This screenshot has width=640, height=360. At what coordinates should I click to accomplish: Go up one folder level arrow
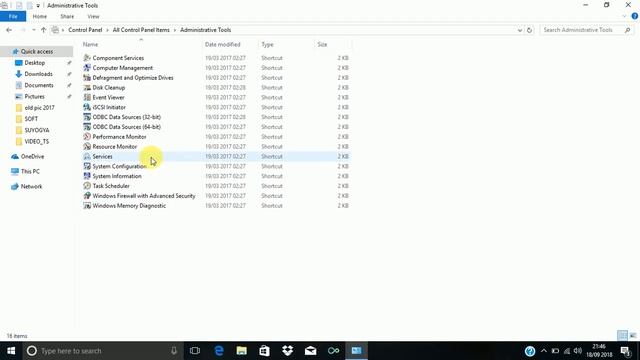(43, 30)
